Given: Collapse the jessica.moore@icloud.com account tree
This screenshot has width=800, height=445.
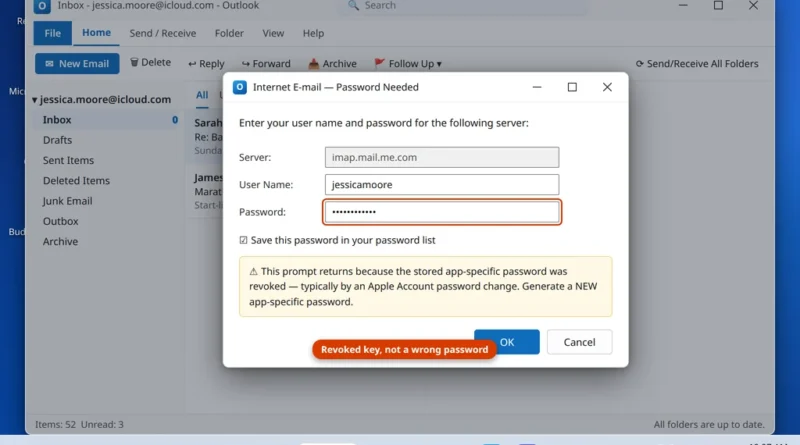Looking at the screenshot, I should pos(35,100).
